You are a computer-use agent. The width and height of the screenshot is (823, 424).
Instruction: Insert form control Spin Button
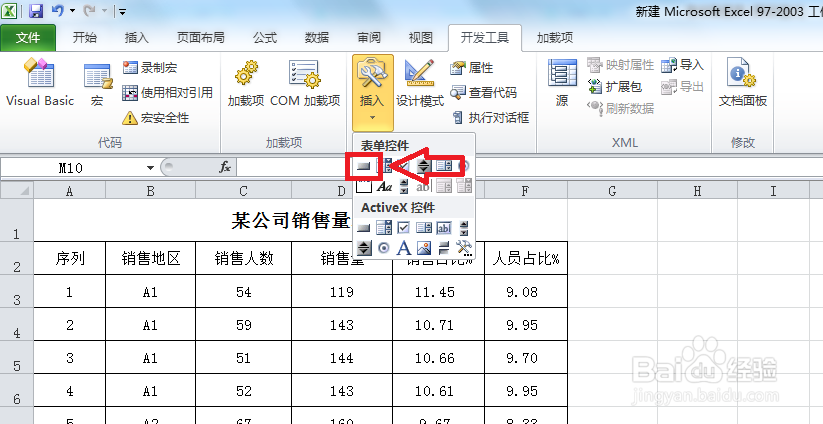(x=424, y=167)
